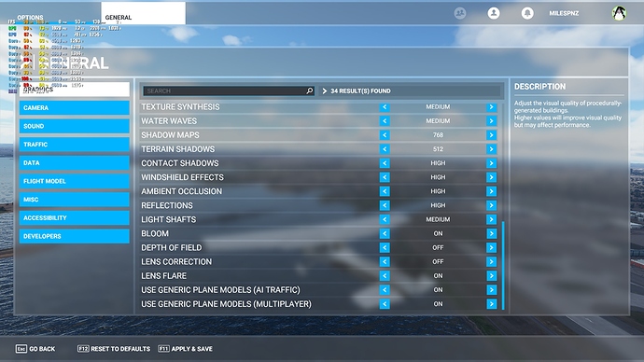Increase Water Waves with right arrow
Viewport: 644px width, 362px height.
pyautogui.click(x=491, y=121)
